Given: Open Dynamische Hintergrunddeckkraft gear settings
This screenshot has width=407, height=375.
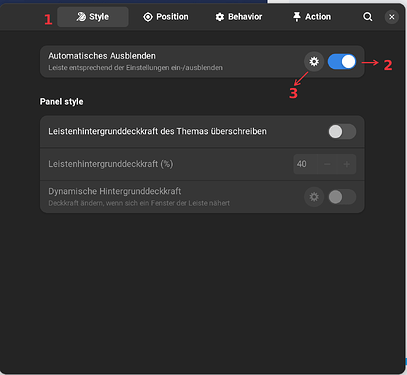Looking at the screenshot, I should click(x=314, y=197).
